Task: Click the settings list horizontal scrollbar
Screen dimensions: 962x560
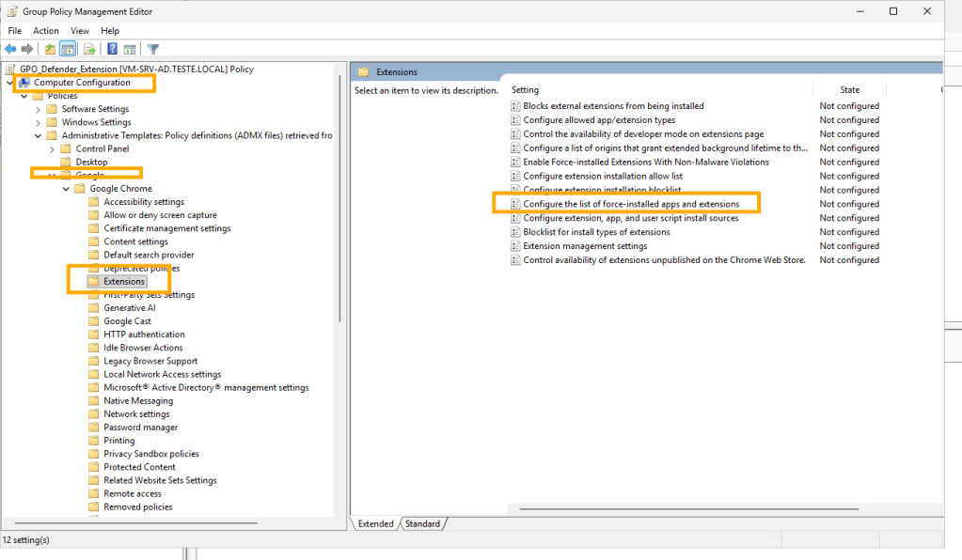Action: click(x=658, y=508)
